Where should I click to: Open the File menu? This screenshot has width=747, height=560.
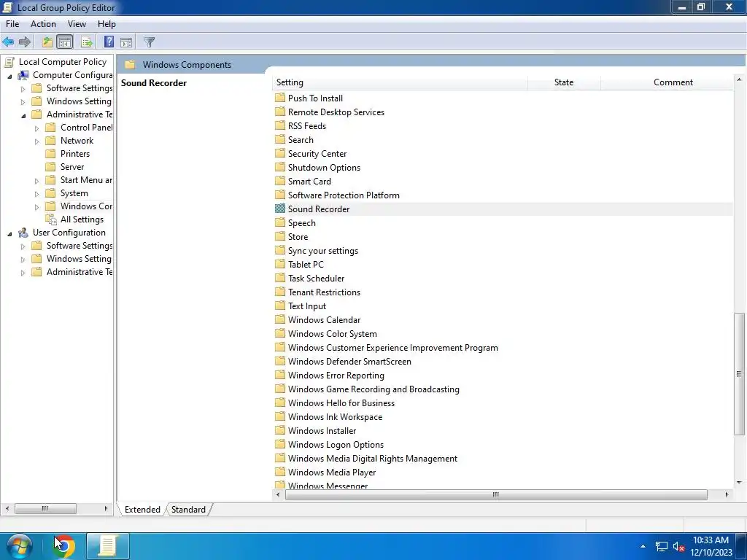point(12,24)
